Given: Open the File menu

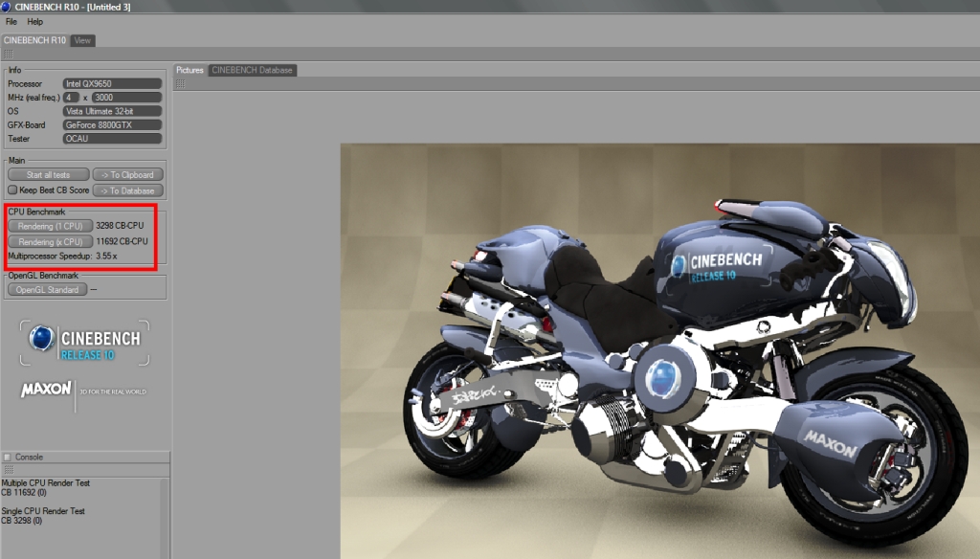Looking at the screenshot, I should pos(11,22).
